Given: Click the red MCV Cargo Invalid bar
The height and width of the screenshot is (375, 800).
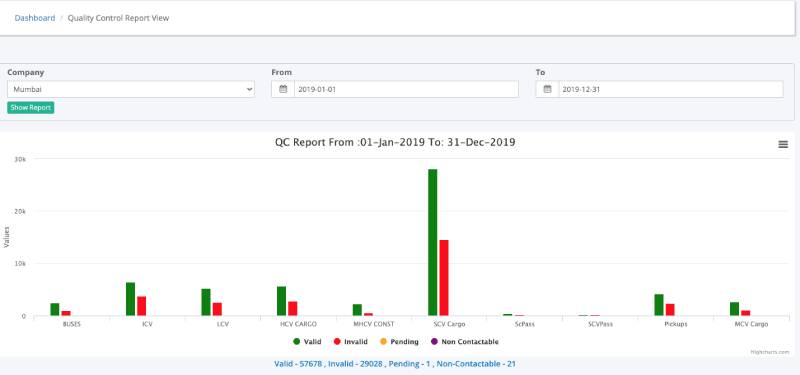Looking at the screenshot, I should point(746,313).
